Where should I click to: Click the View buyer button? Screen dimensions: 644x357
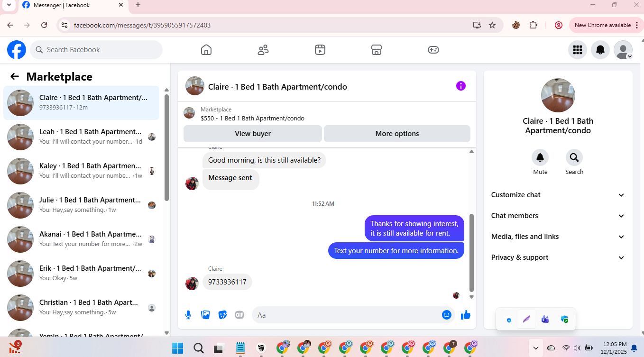click(253, 134)
